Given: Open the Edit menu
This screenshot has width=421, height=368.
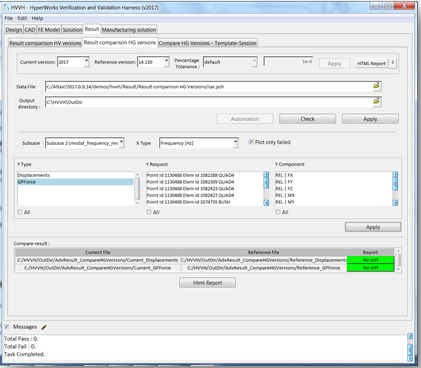Looking at the screenshot, I should 22,18.
